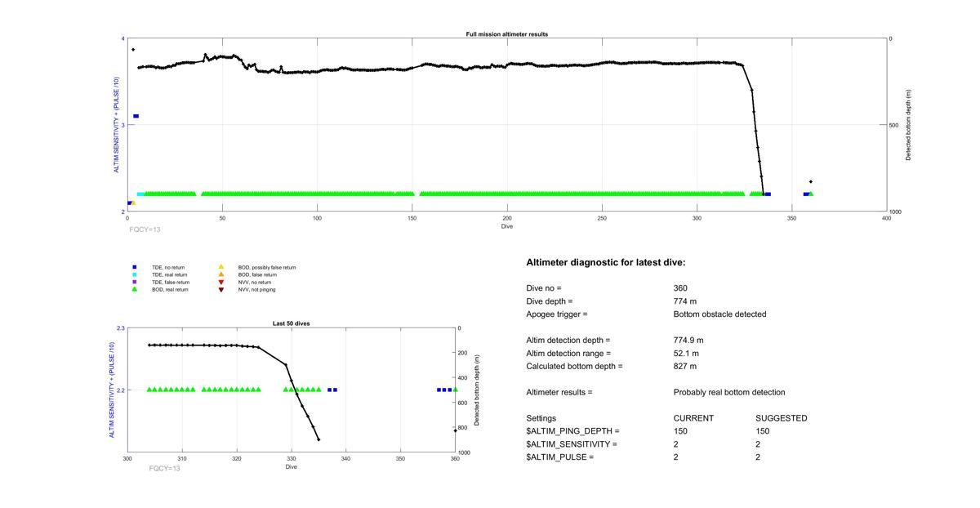Click the current $ALTIM_PING_DEPTH value 150
The width and height of the screenshot is (980, 508).
pyautogui.click(x=680, y=431)
